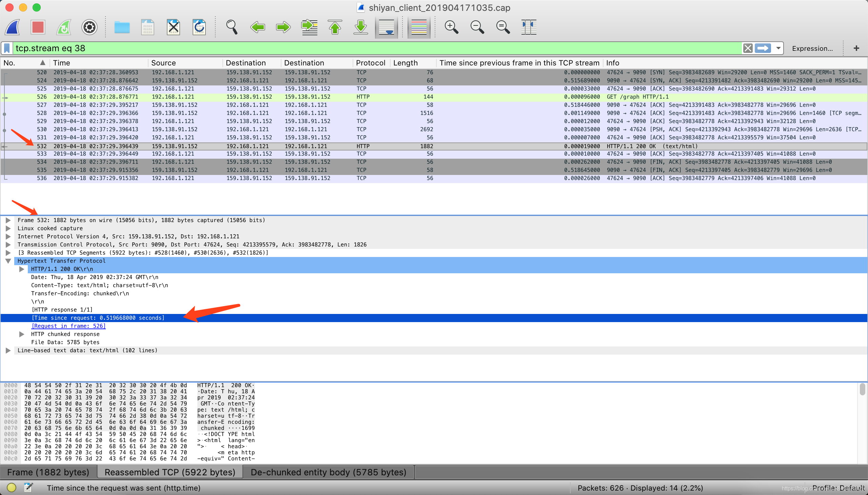
Task: Collapse Hypertext Transfer Protocol section
Action: pyautogui.click(x=8, y=261)
